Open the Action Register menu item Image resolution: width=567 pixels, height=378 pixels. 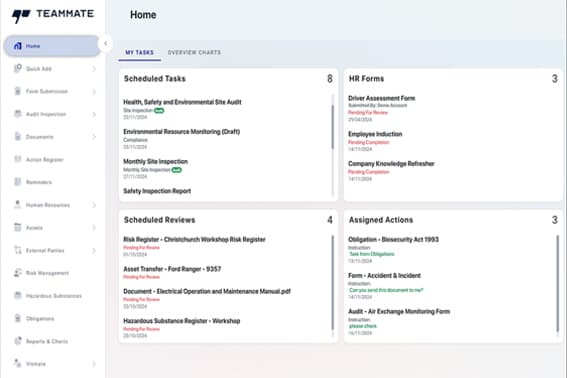52,160
